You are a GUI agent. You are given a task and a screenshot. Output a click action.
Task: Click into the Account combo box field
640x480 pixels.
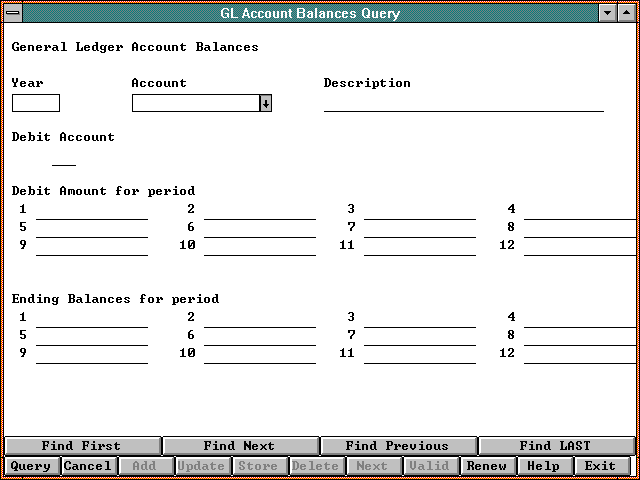click(195, 103)
